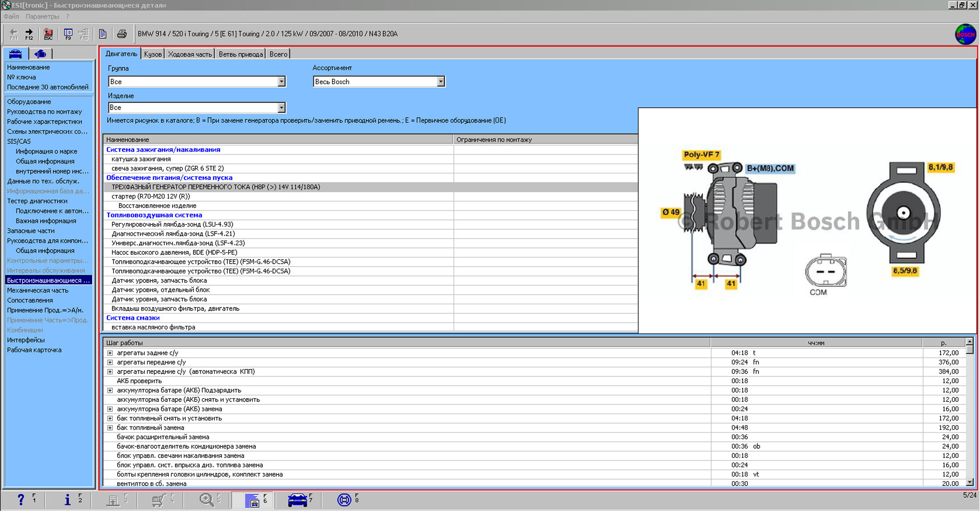Click the info F2 icon at bottom

tap(68, 499)
